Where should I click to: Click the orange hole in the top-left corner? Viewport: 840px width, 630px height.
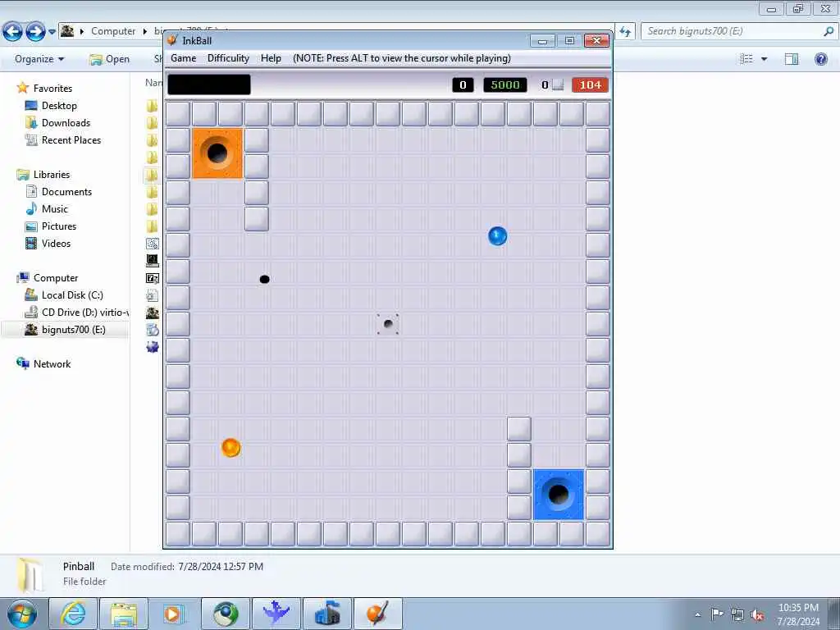click(x=217, y=153)
